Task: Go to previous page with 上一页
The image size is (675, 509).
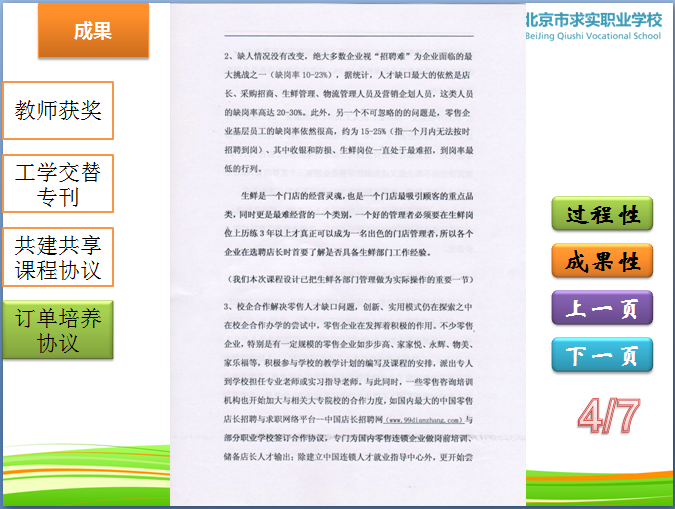Action: (602, 307)
